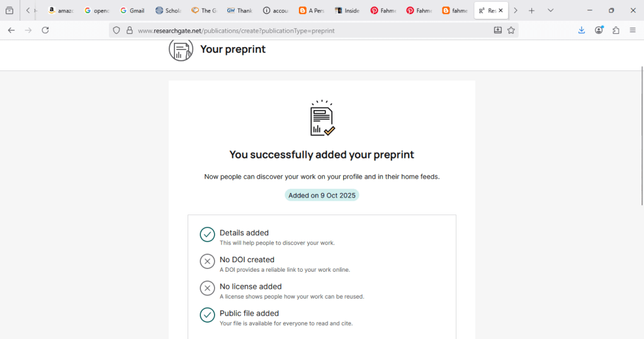Open a new tab with plus button
Viewport: 644px width, 339px height.
pyautogui.click(x=532, y=11)
